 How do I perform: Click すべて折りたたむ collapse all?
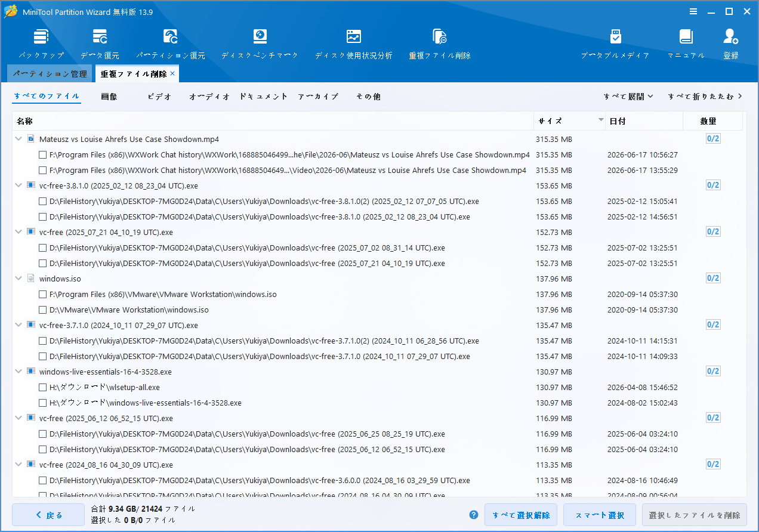pos(705,96)
